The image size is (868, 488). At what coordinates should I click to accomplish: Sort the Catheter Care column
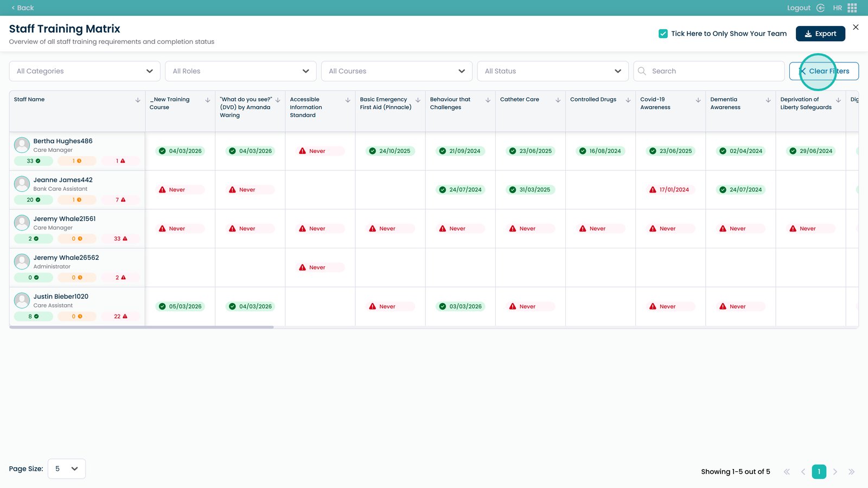point(558,100)
